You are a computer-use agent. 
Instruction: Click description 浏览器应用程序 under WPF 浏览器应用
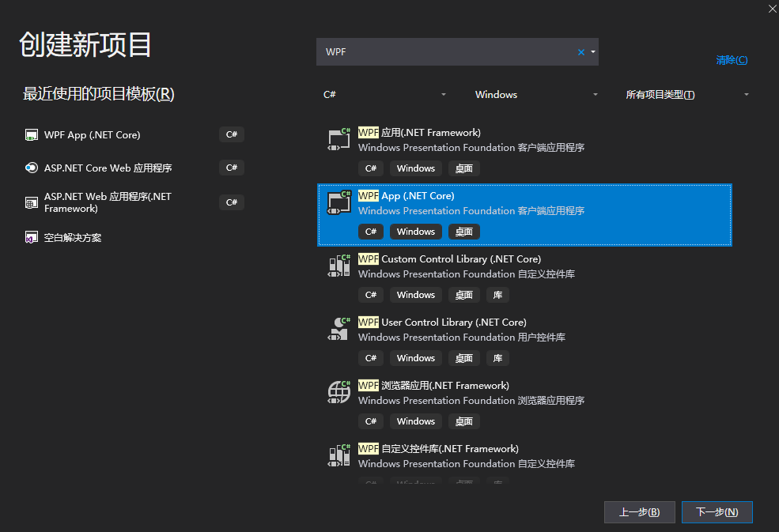click(551, 400)
